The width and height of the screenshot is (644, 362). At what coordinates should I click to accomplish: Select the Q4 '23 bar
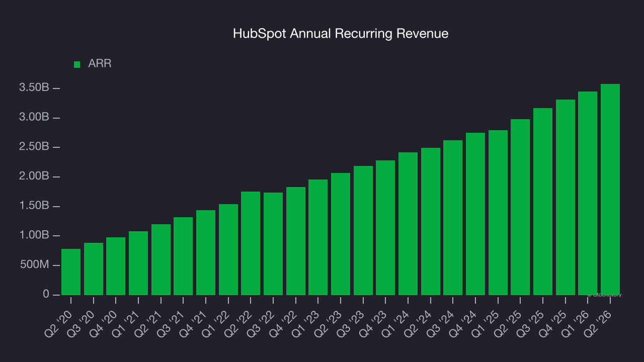coord(385,228)
